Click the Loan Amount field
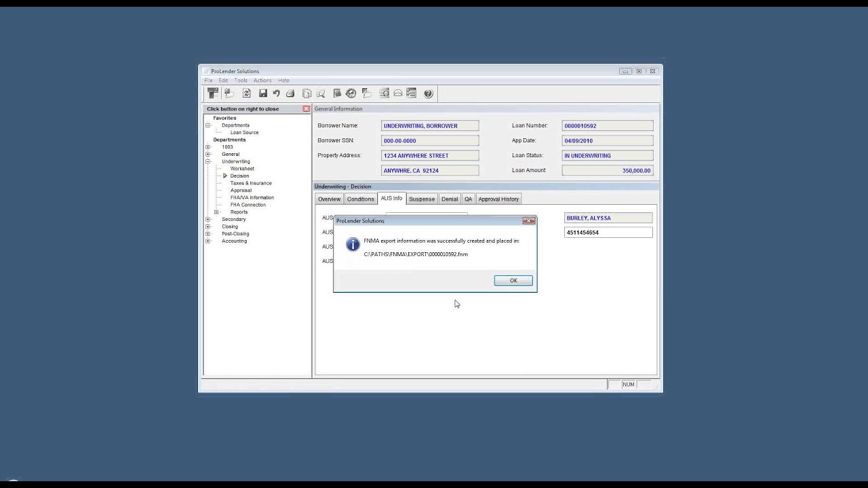Viewport: 868px width, 488px height. 608,170
